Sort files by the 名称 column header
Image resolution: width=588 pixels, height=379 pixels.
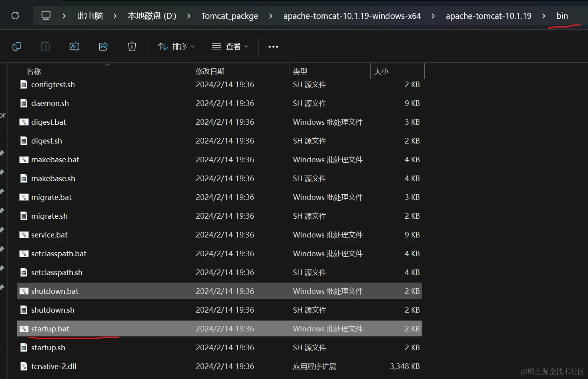click(34, 71)
